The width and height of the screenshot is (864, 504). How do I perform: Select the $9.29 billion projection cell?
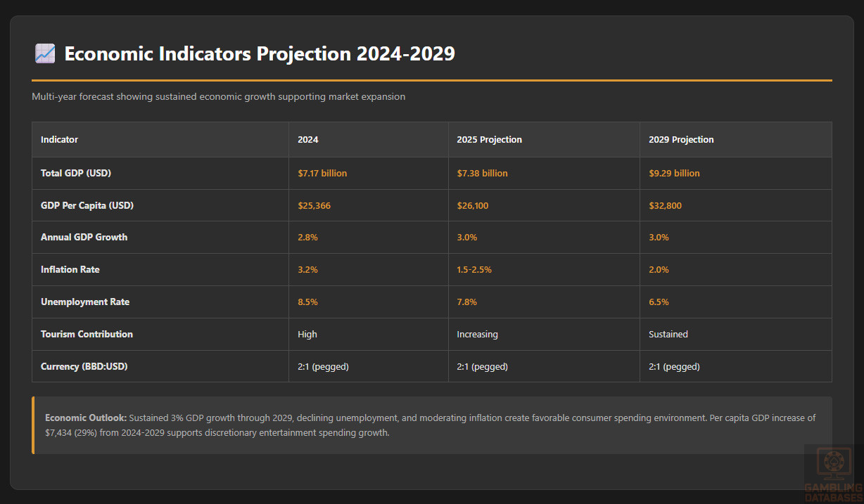[674, 173]
